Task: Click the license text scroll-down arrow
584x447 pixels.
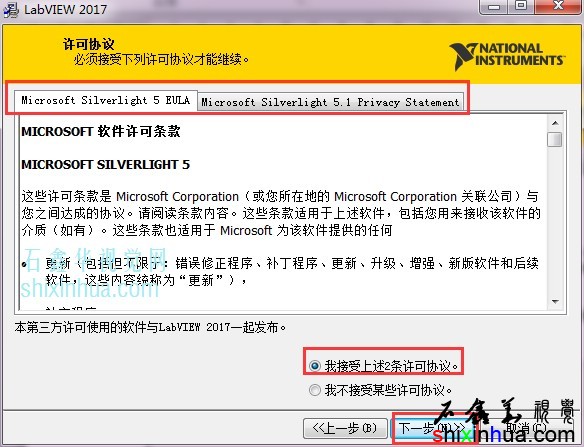Action: tap(555, 301)
